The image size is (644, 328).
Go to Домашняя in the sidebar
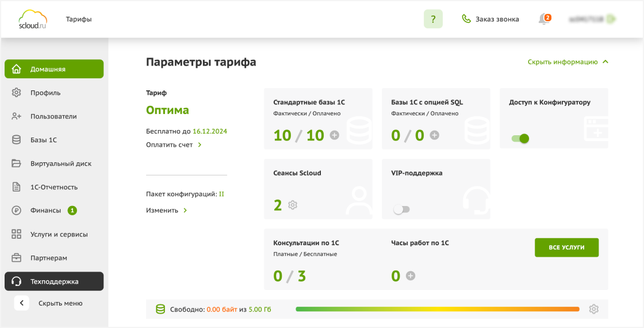54,69
